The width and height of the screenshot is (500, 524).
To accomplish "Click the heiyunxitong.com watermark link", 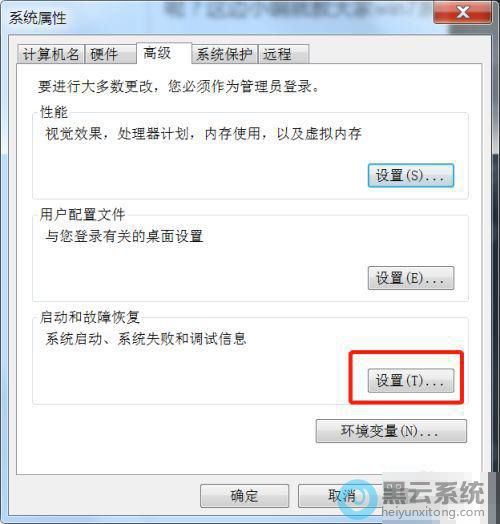I will [x=433, y=512].
